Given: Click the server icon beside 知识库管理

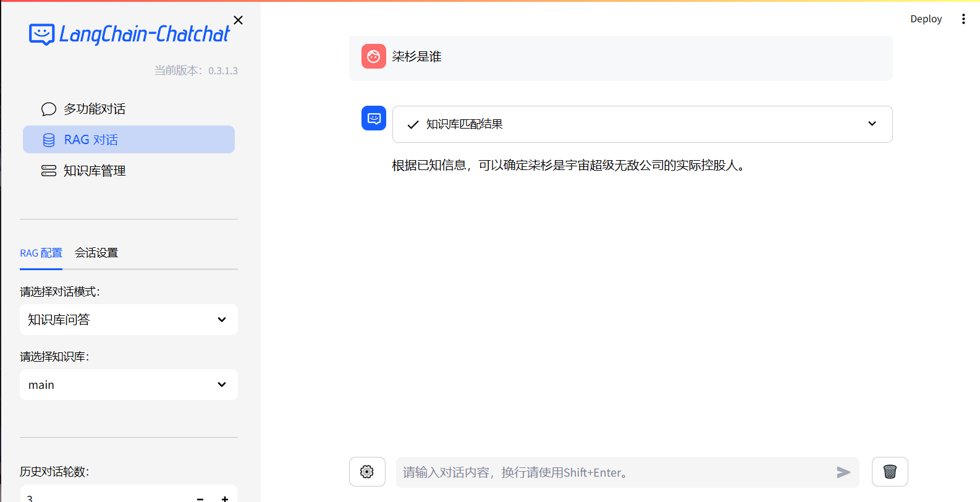Looking at the screenshot, I should click(49, 171).
